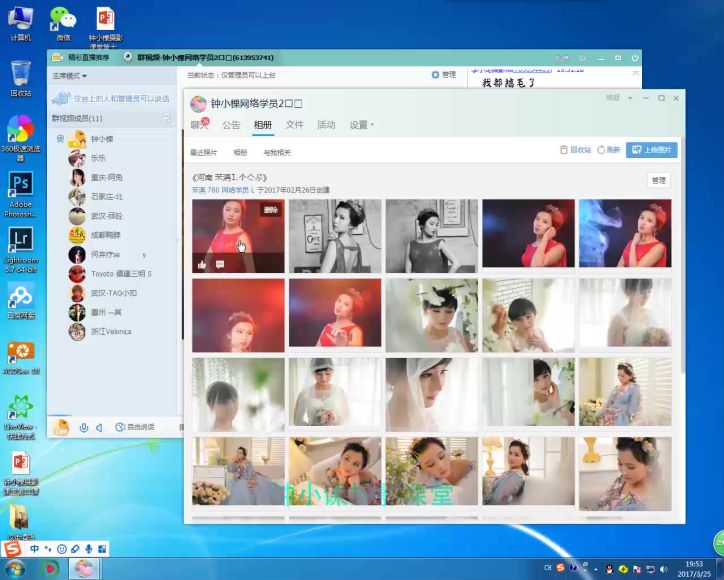Open the 360极速浏览器 desktop icon
724x580 pixels.
click(20, 139)
